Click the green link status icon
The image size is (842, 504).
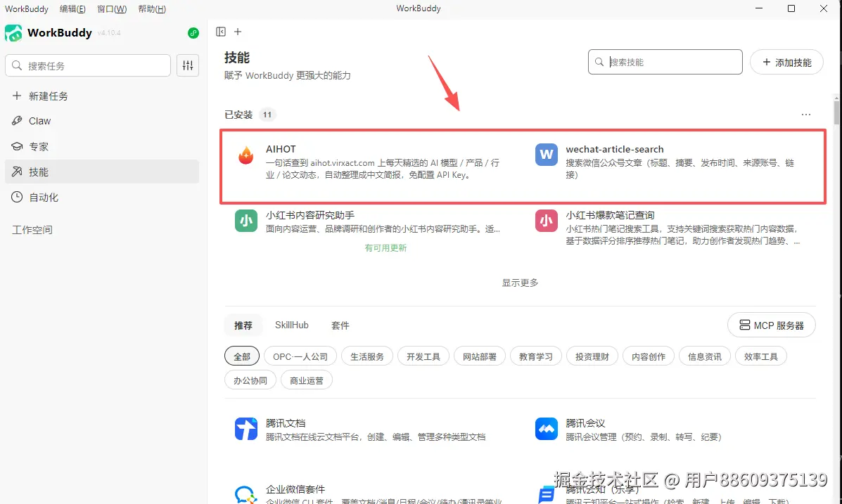(193, 33)
